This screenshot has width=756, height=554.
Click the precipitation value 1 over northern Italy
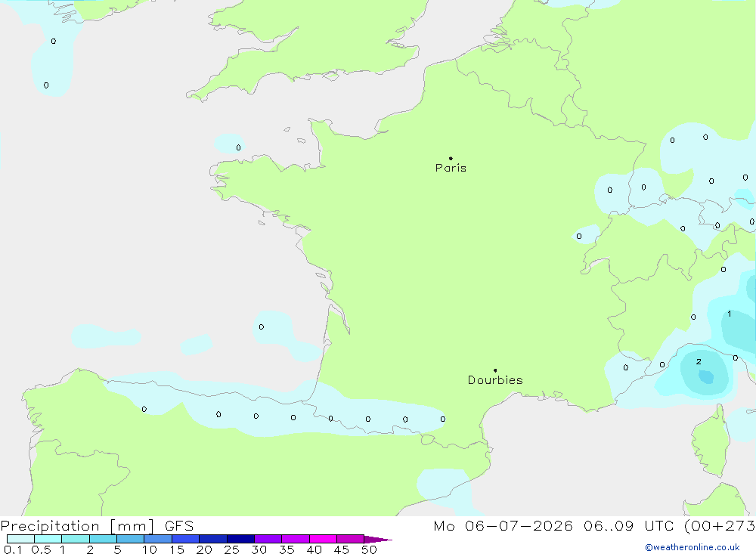click(730, 314)
